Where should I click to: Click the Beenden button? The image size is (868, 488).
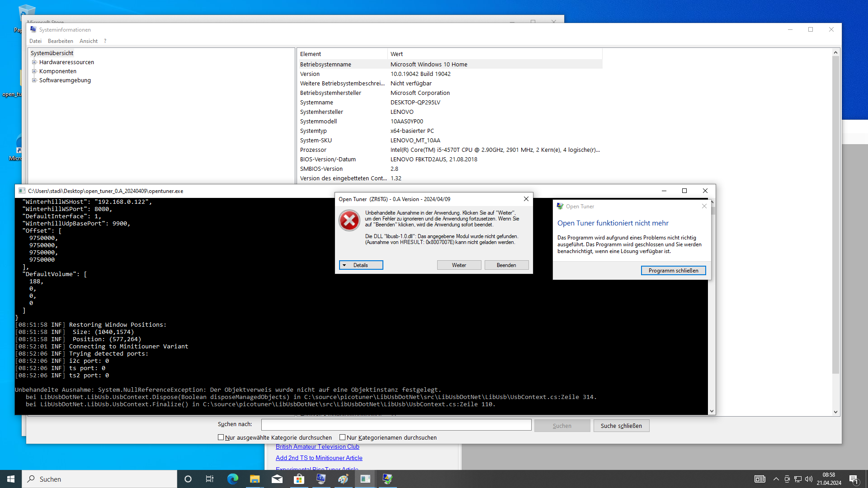click(506, 265)
